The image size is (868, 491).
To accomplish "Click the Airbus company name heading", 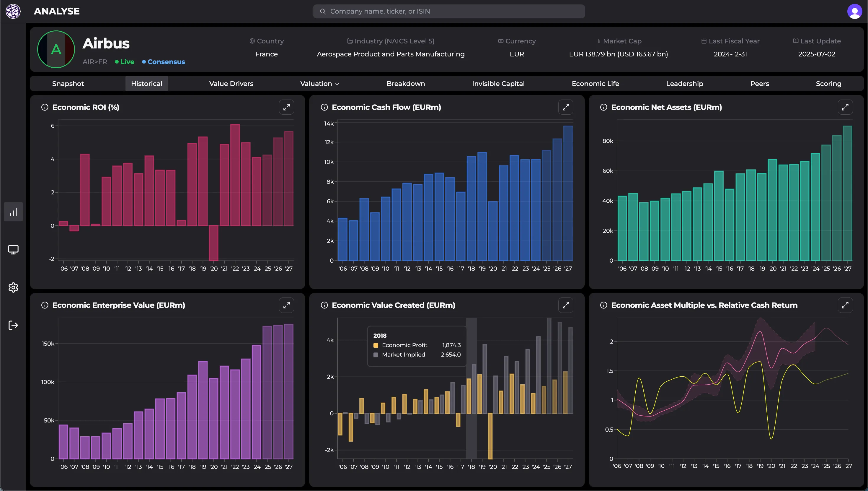I will (x=106, y=43).
